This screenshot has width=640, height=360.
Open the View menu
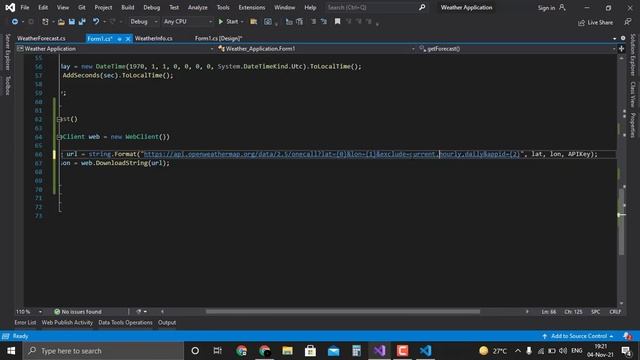point(63,7)
